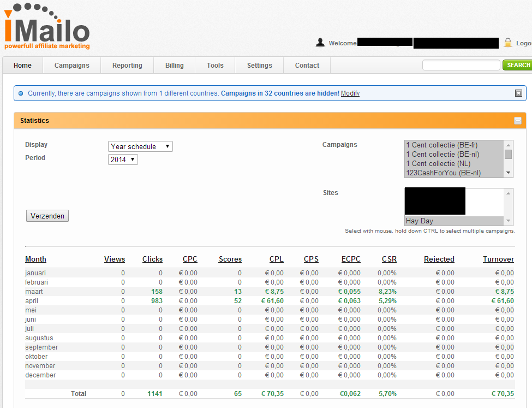Viewport: 532px width, 408px height.
Task: Click the Modify link in the banner
Action: point(350,93)
